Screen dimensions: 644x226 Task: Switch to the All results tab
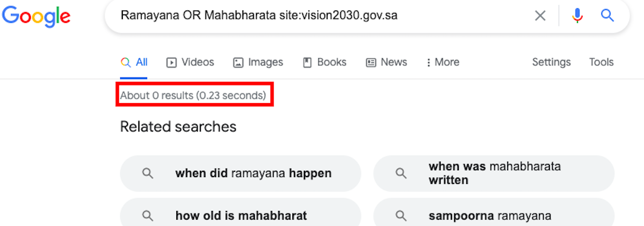click(x=134, y=62)
